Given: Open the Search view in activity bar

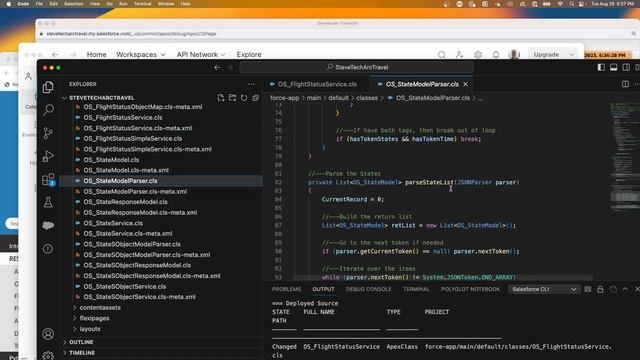Looking at the screenshot, I should pos(48,110).
